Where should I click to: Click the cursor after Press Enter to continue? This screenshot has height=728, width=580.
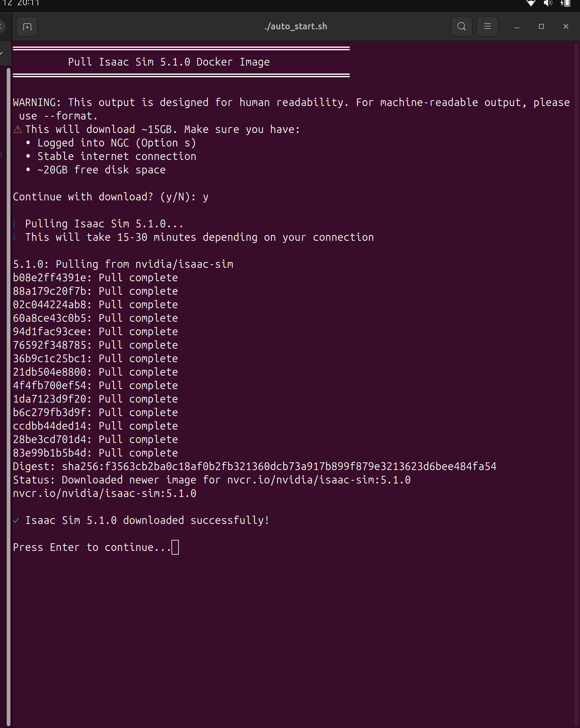pyautogui.click(x=175, y=547)
